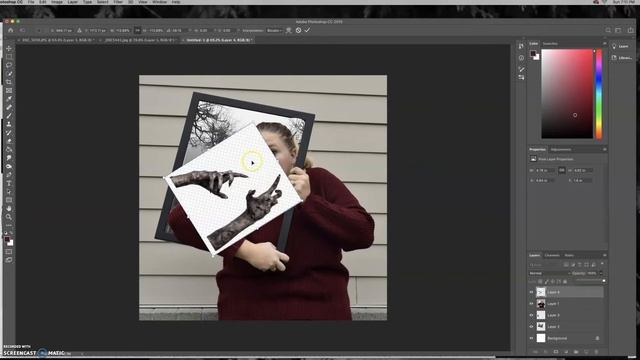Open the Interpolation dropdown
The width and height of the screenshot is (640, 360).
point(274,30)
